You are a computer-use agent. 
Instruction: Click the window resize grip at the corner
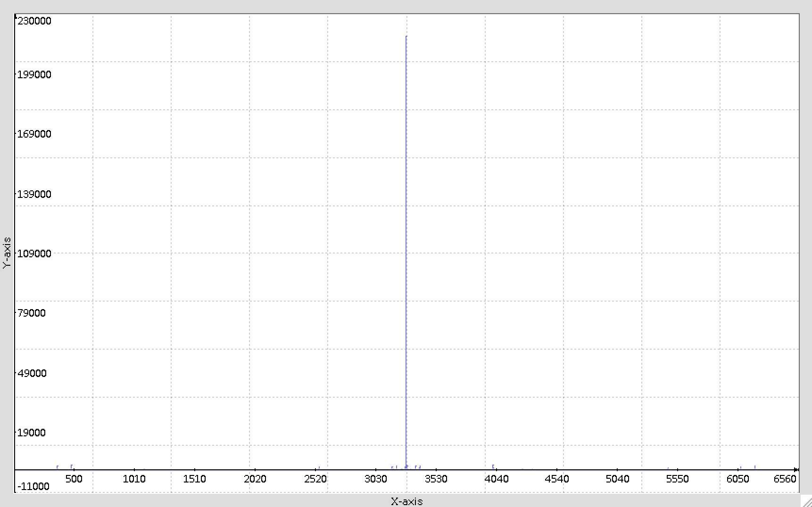[x=807, y=502]
